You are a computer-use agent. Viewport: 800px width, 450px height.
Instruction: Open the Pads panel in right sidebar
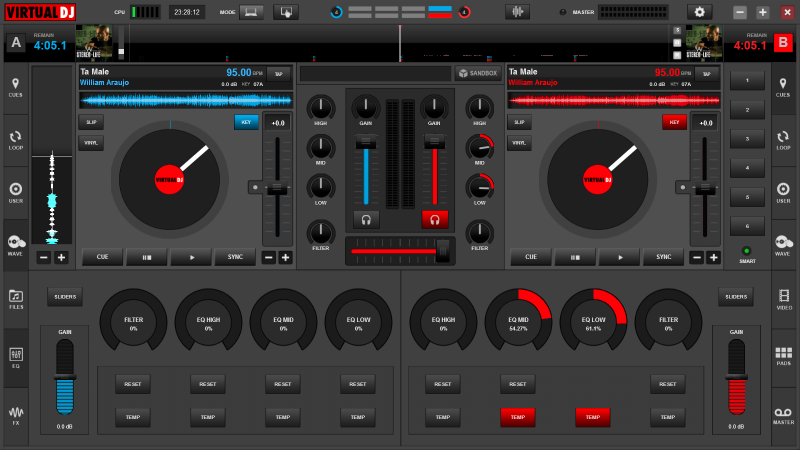[x=783, y=355]
